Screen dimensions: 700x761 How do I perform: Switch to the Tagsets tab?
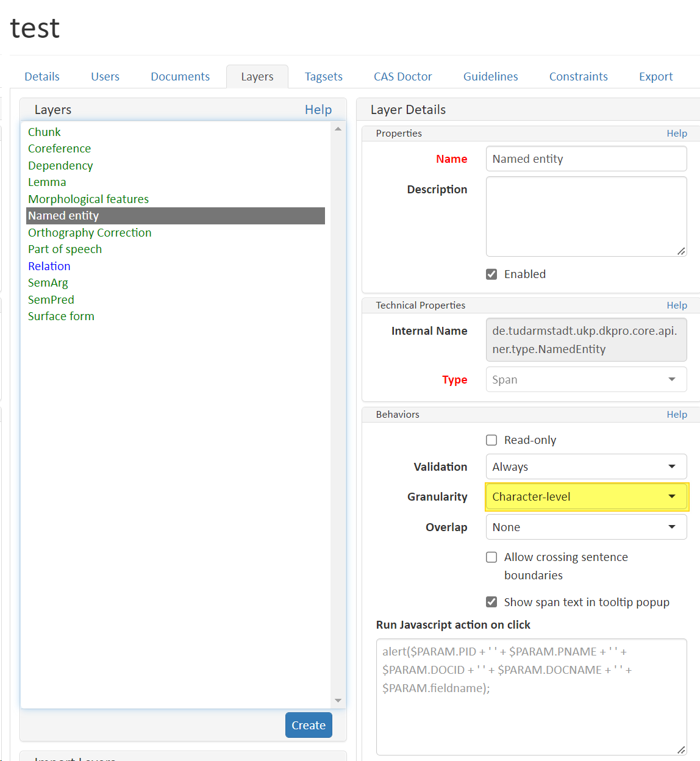click(x=323, y=76)
